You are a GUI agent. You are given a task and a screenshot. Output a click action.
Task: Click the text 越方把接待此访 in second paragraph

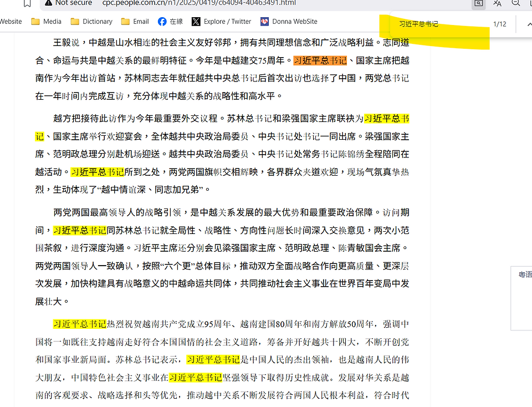point(84,119)
